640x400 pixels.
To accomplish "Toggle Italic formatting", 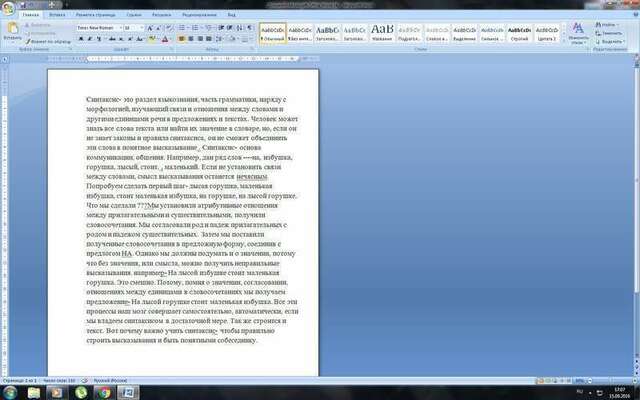I will (x=89, y=39).
